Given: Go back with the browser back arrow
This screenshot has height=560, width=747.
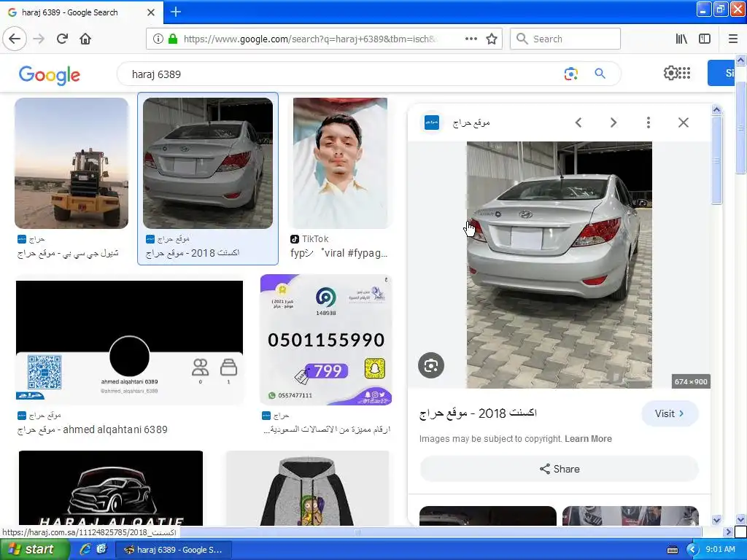Looking at the screenshot, I should [x=15, y=39].
